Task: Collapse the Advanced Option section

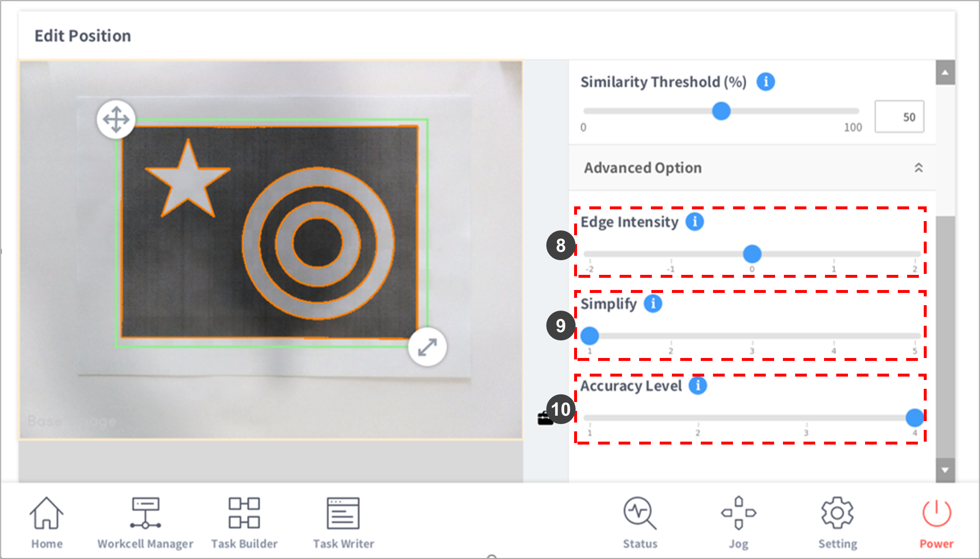Action: pyautogui.click(x=918, y=168)
